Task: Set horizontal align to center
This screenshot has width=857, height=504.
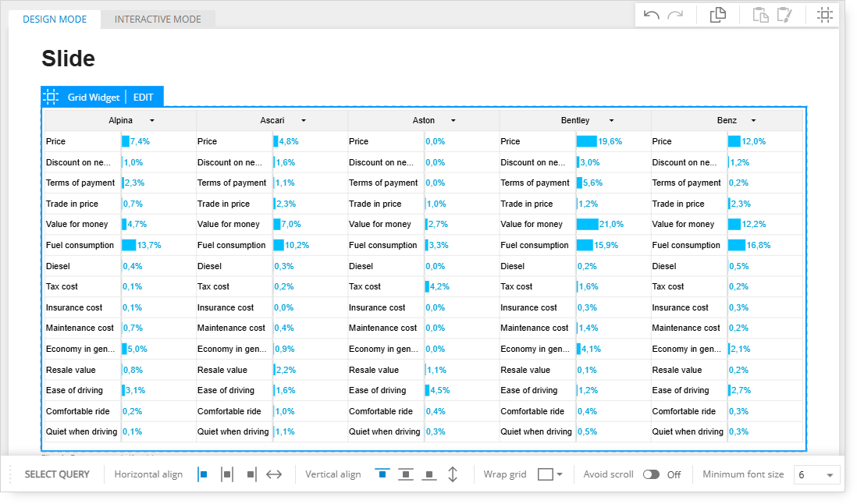Action: pyautogui.click(x=227, y=474)
